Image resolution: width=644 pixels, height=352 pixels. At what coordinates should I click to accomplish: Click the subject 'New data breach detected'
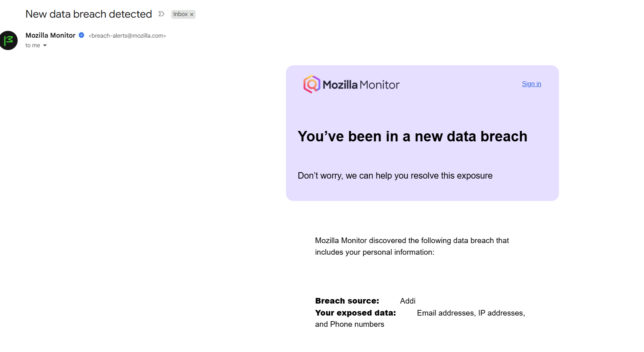pos(89,14)
